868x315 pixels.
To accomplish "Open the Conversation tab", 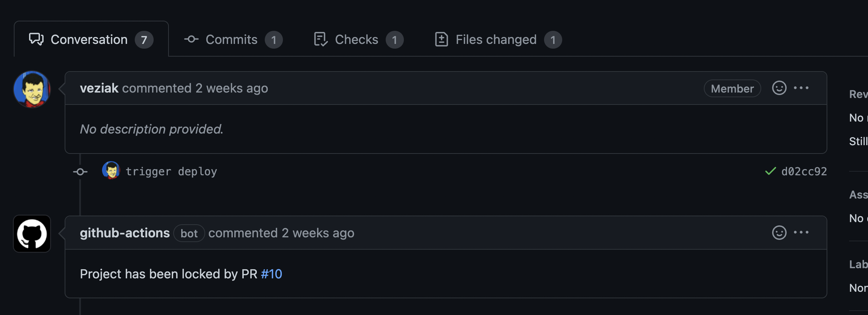I will pos(89,40).
